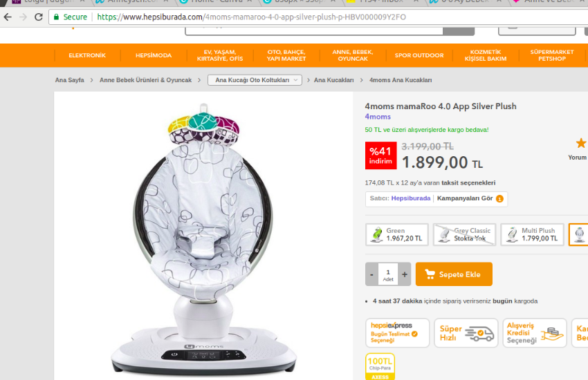This screenshot has width=588, height=380.
Task: Go back using browser back arrow
Action: tap(8, 17)
